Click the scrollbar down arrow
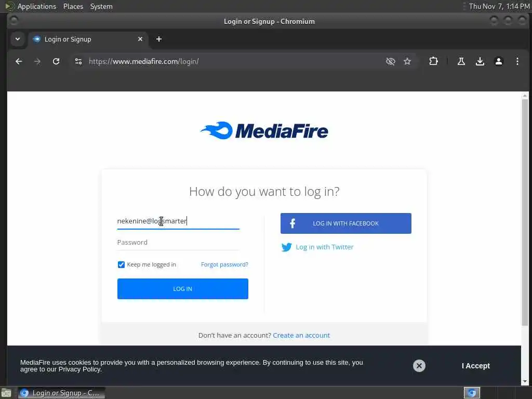This screenshot has width=532, height=399. coord(525,381)
